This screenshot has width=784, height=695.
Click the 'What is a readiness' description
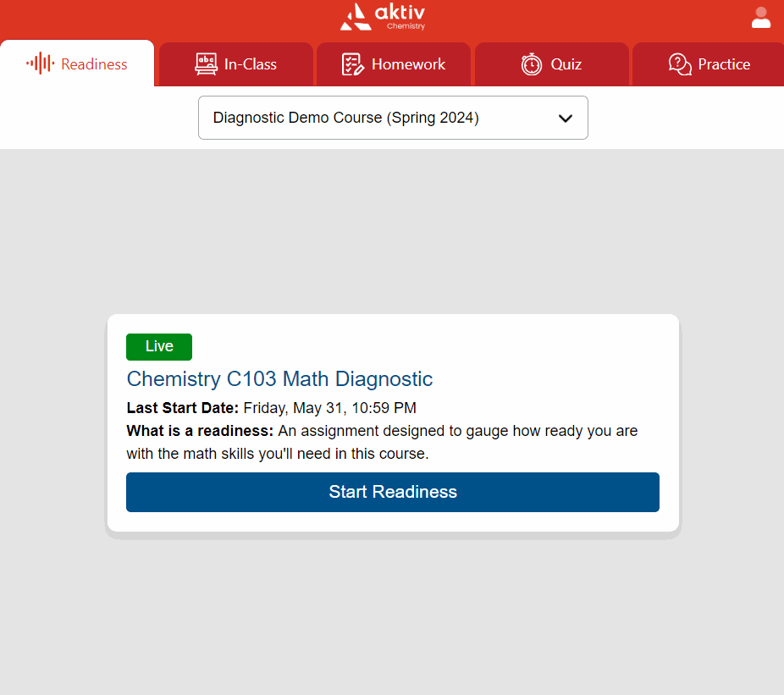[382, 442]
